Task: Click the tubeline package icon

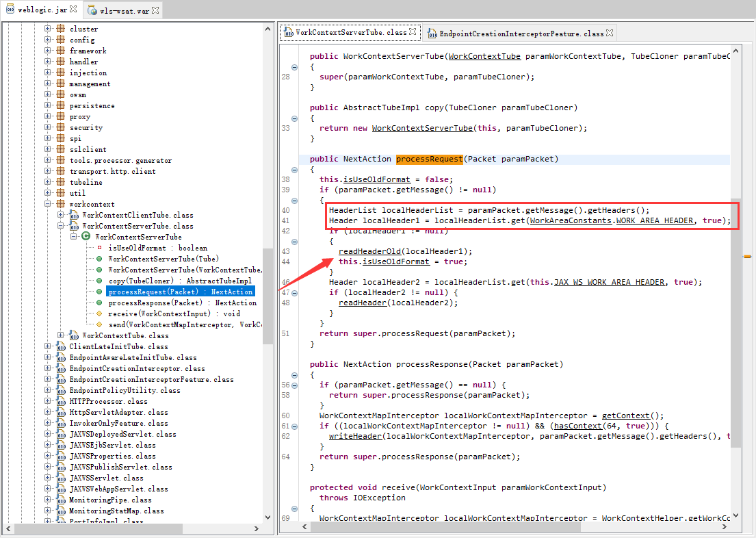Action: [x=61, y=182]
